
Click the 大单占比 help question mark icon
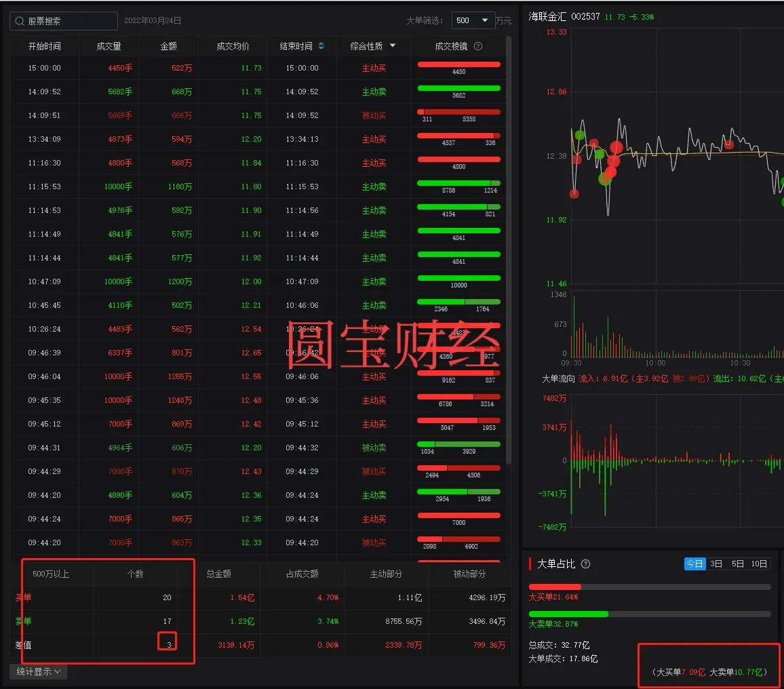[x=585, y=564]
